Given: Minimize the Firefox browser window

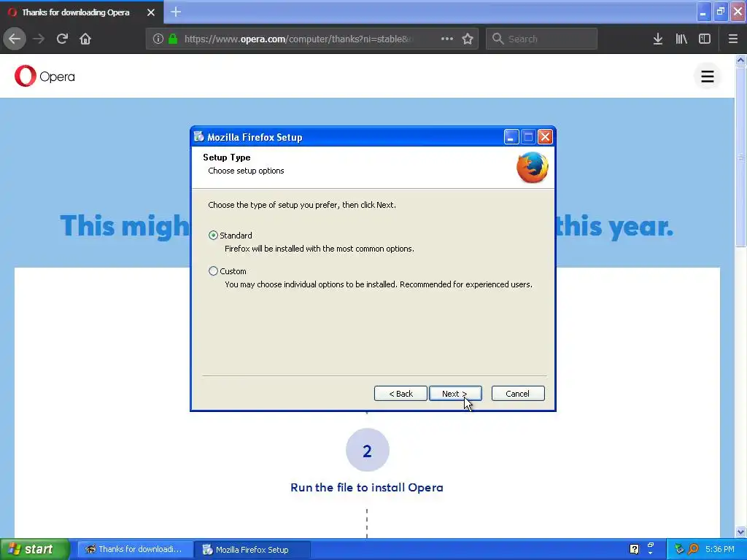Looking at the screenshot, I should 703,12.
